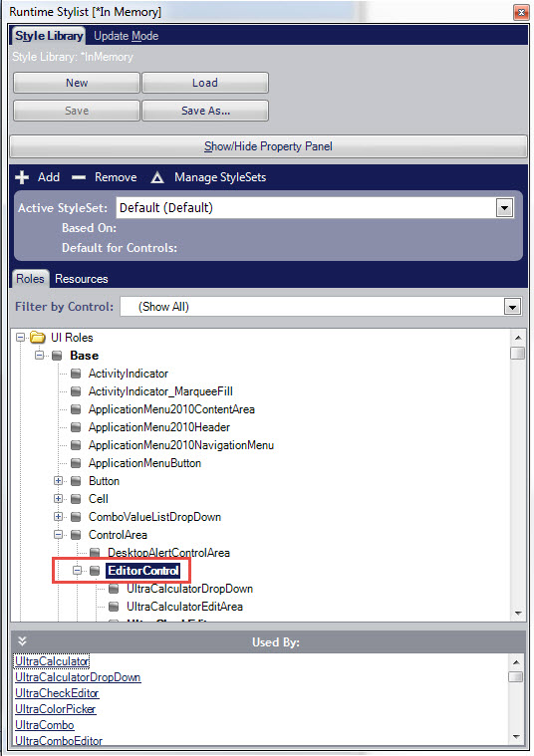Click the New button
This screenshot has height=756, width=534.
tap(77, 83)
